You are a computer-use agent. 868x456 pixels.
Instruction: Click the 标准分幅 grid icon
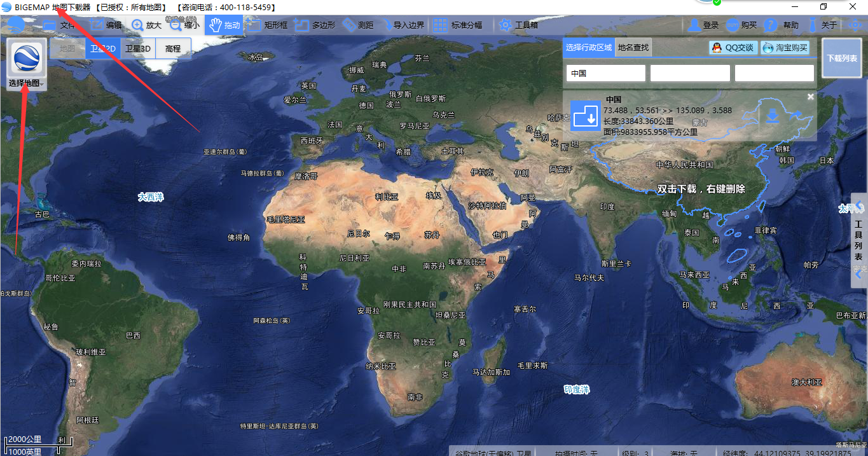439,25
